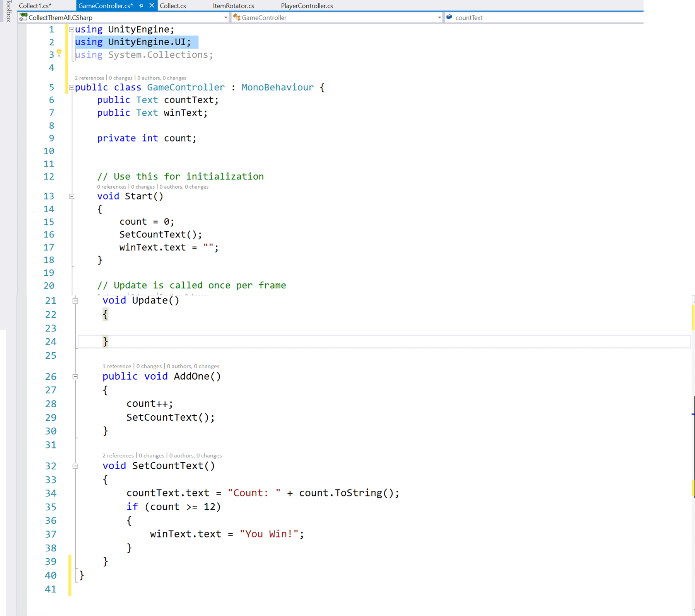Screen dimensions: 695x616
Task: Click 'count++;' in AddOne
Action: pyautogui.click(x=150, y=404)
